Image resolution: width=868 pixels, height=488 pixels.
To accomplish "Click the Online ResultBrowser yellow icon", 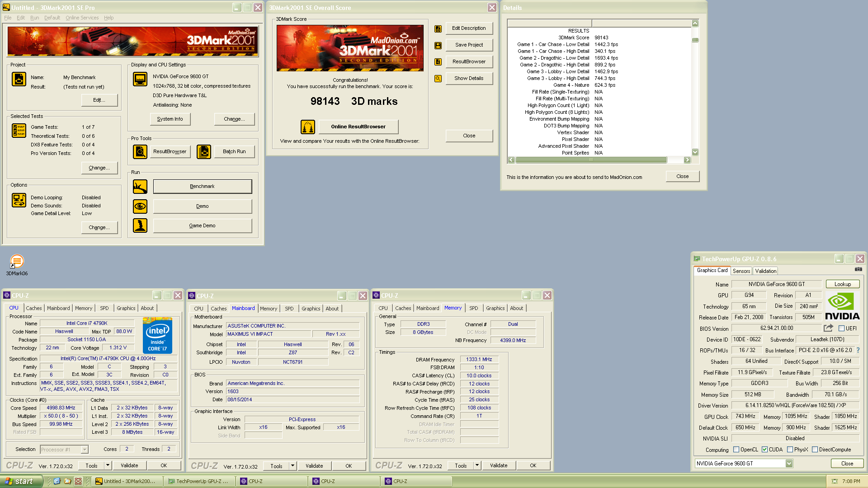I will click(308, 127).
